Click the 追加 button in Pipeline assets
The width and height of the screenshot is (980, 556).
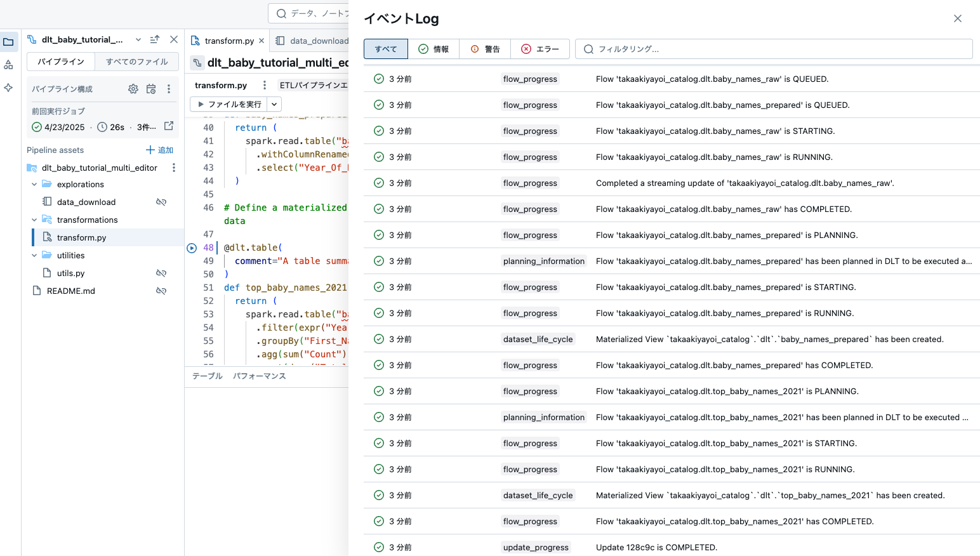(159, 150)
